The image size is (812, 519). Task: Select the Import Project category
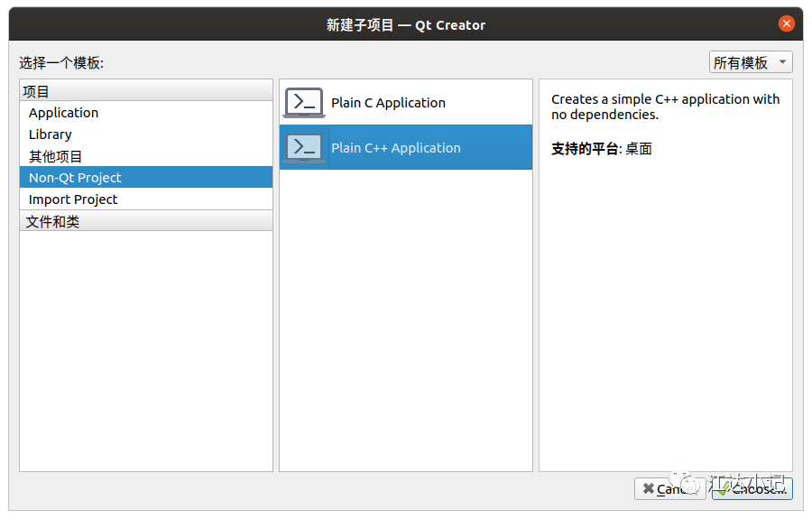[146, 199]
